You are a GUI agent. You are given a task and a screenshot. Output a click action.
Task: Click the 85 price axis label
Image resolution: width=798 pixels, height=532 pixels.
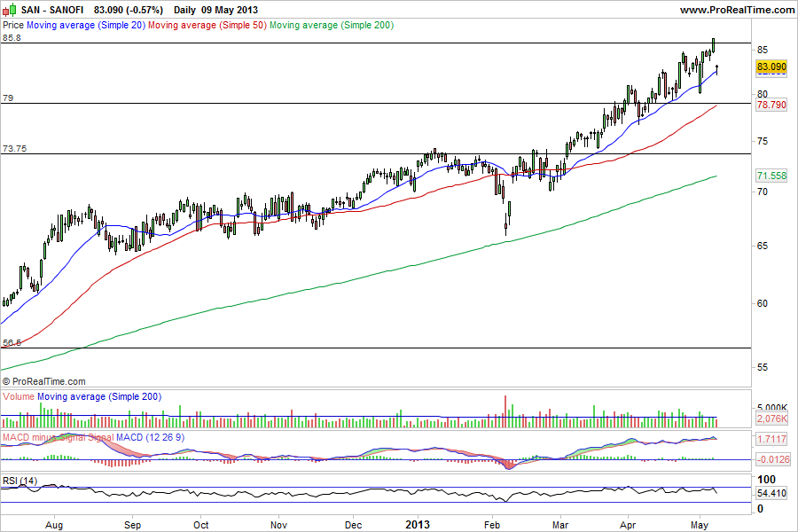click(x=763, y=50)
